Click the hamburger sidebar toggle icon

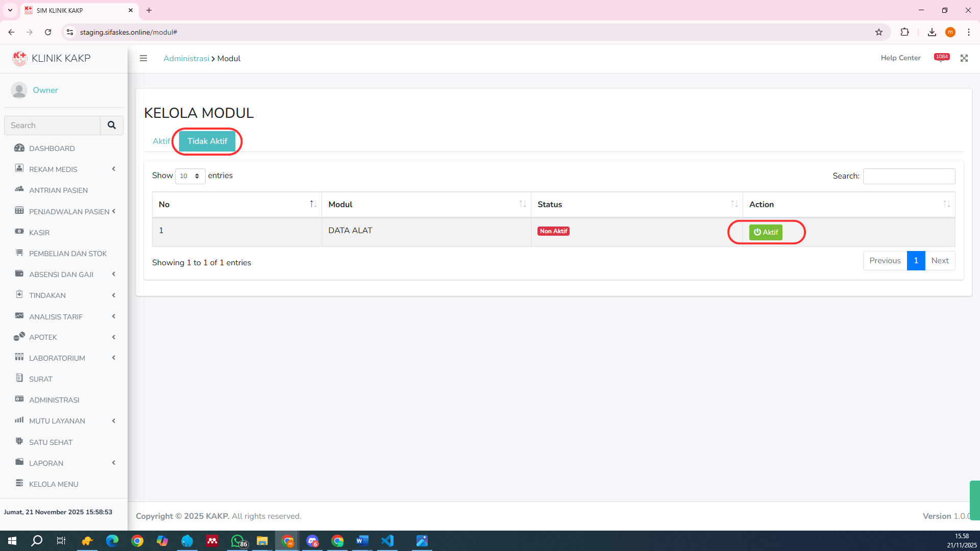click(x=143, y=58)
